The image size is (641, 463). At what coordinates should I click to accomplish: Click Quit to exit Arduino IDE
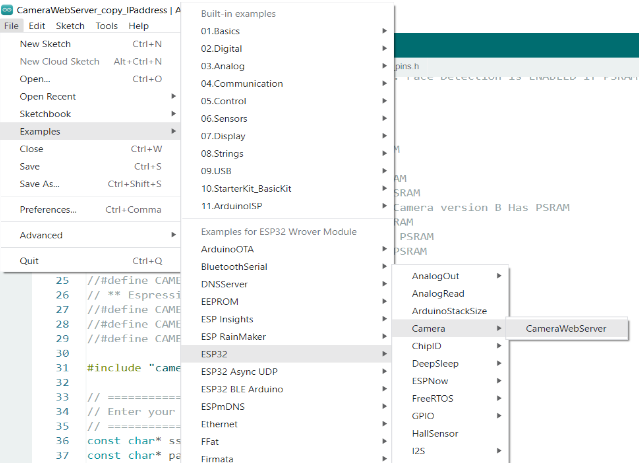pyautogui.click(x=29, y=261)
